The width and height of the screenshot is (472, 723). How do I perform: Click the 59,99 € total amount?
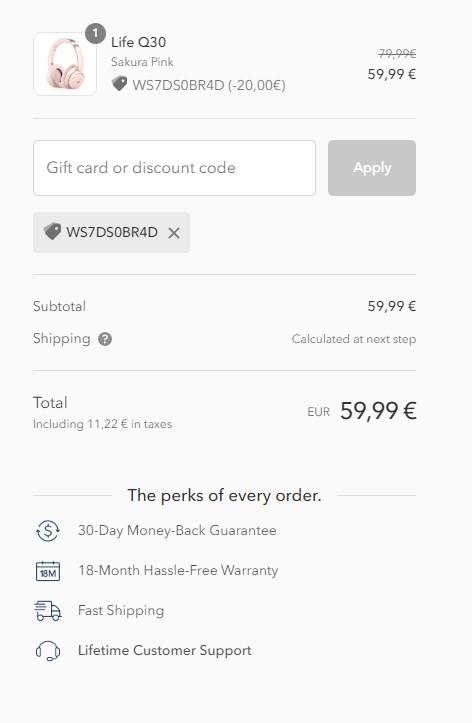[378, 410]
